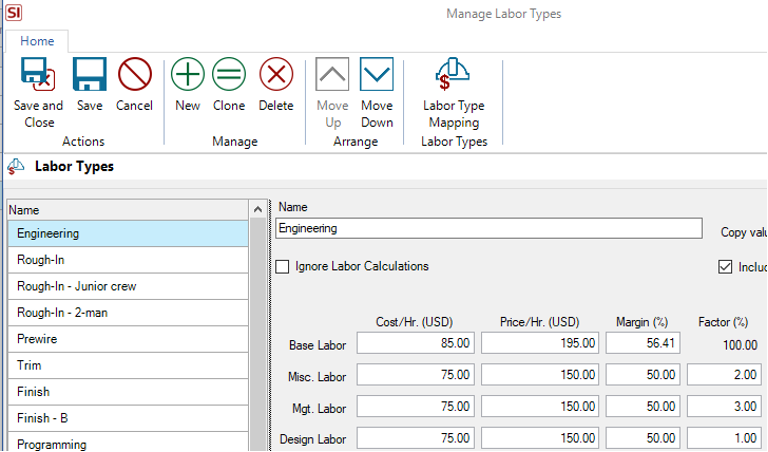Image resolution: width=768 pixels, height=452 pixels.
Task: Edit Design Labor Cost/Hr. field
Action: click(415, 438)
